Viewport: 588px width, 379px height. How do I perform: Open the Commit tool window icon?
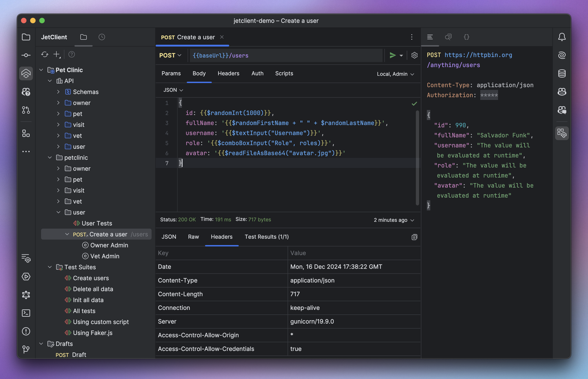point(26,55)
